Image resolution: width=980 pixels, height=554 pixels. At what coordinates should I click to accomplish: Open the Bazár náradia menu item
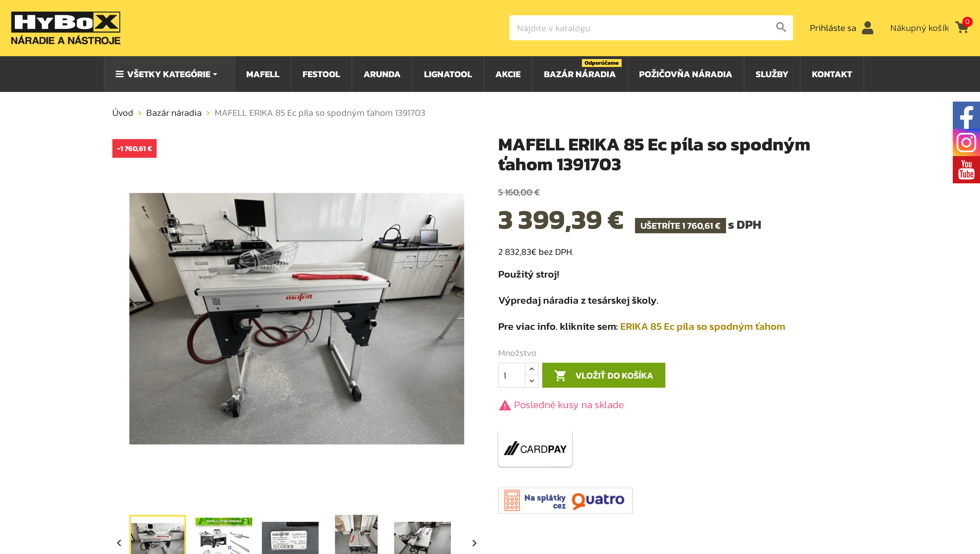(x=579, y=74)
